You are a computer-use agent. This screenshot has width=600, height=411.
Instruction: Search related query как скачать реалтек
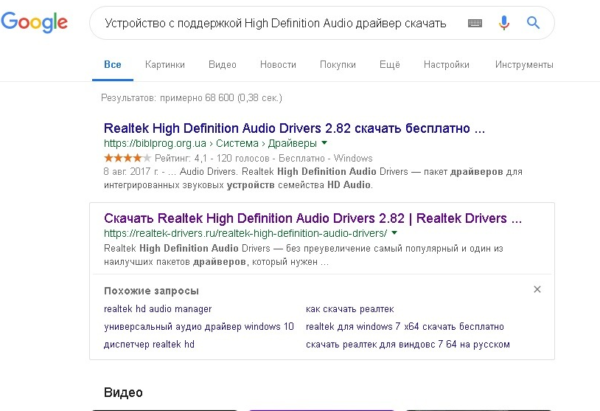[350, 309]
